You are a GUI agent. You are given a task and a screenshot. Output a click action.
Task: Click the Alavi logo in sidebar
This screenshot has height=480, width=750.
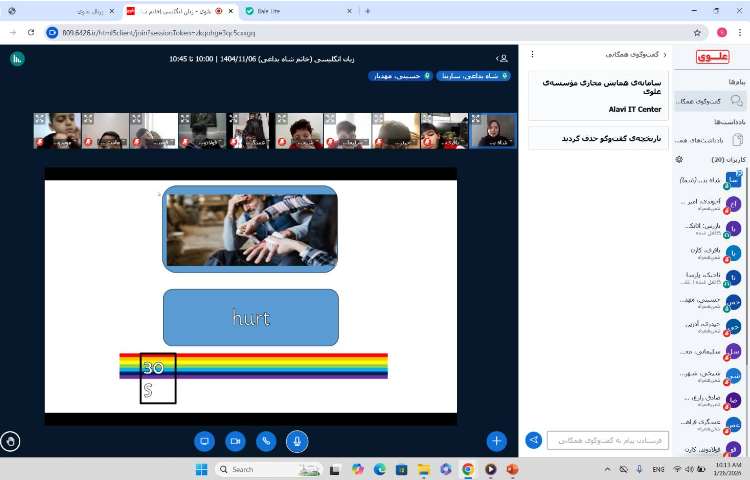point(712,57)
